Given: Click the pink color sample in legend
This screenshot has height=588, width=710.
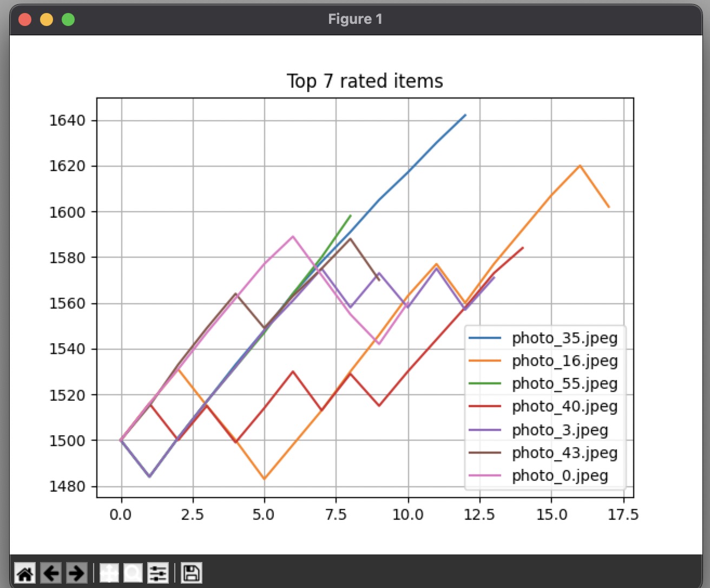Looking at the screenshot, I should [x=485, y=476].
